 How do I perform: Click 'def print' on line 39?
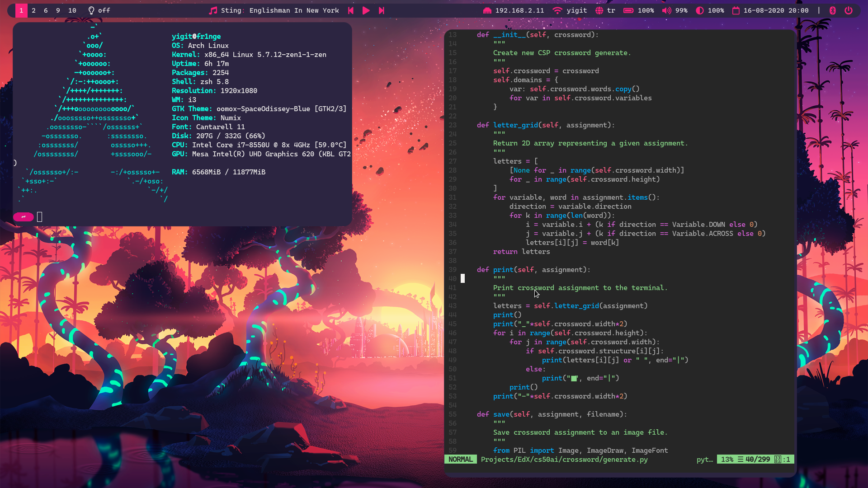(495, 269)
